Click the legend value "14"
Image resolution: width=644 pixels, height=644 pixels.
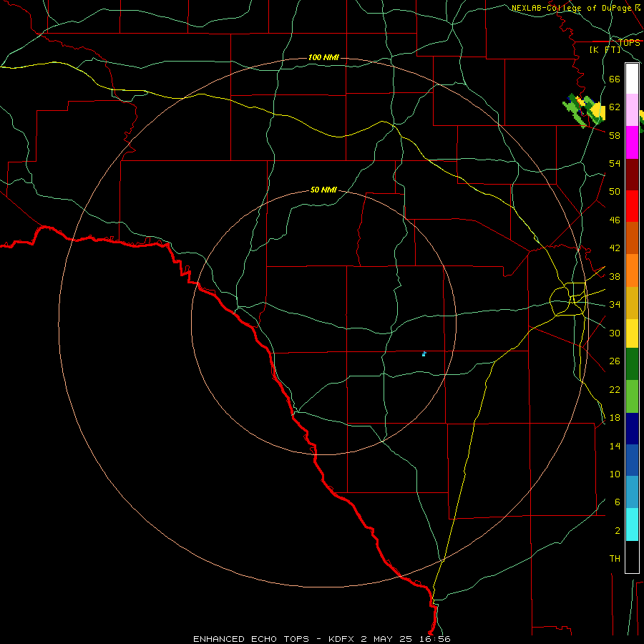point(615,446)
